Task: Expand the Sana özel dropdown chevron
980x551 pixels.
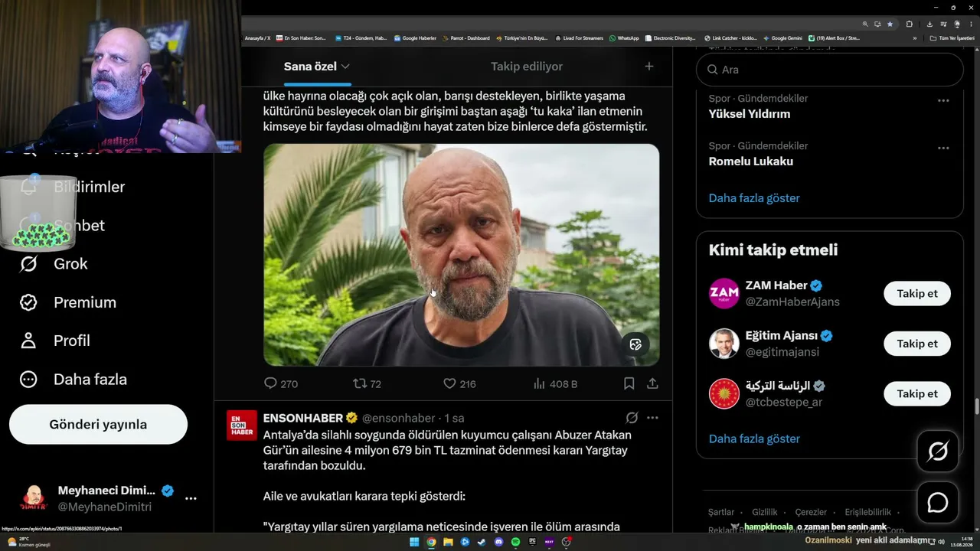Action: 345,67
